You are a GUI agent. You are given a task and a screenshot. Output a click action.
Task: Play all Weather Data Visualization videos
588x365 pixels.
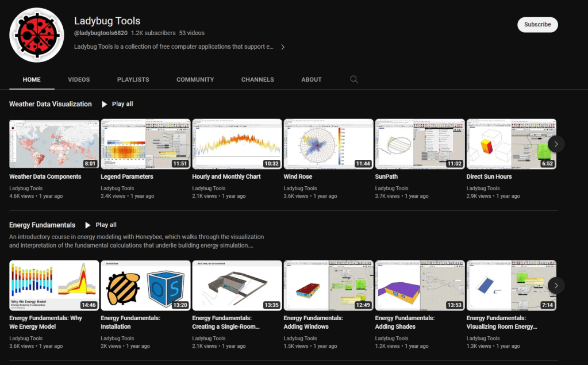point(117,104)
